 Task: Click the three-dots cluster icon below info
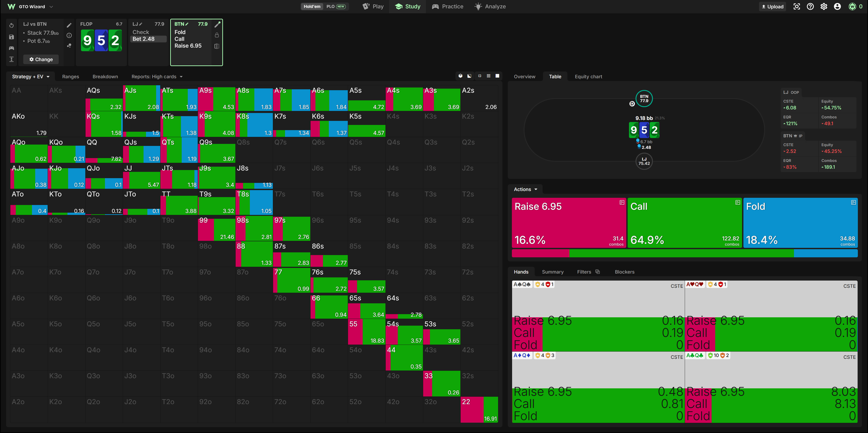pos(69,46)
